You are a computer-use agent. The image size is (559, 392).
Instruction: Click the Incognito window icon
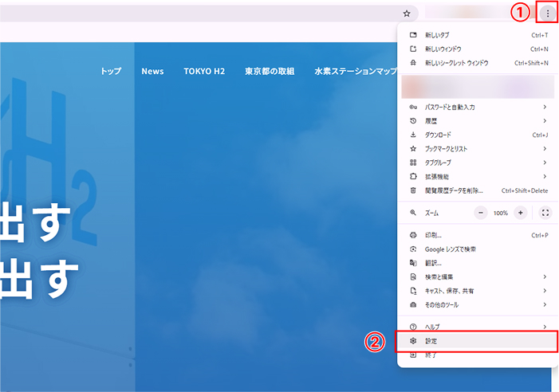[413, 63]
